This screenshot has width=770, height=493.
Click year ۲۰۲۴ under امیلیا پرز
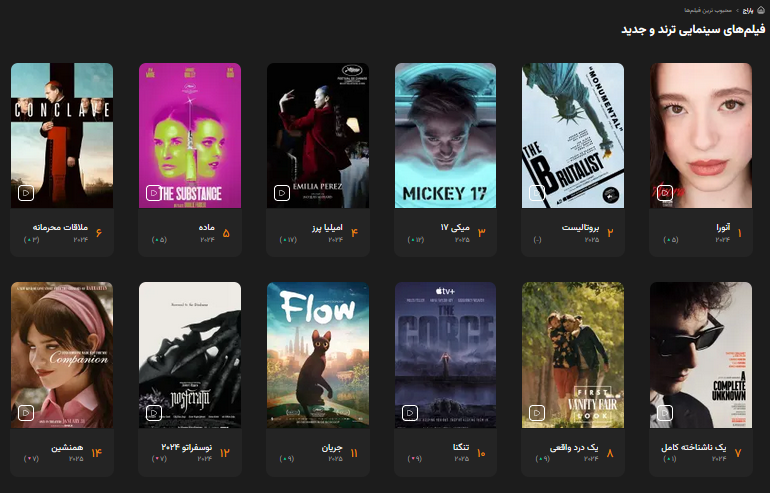click(335, 240)
